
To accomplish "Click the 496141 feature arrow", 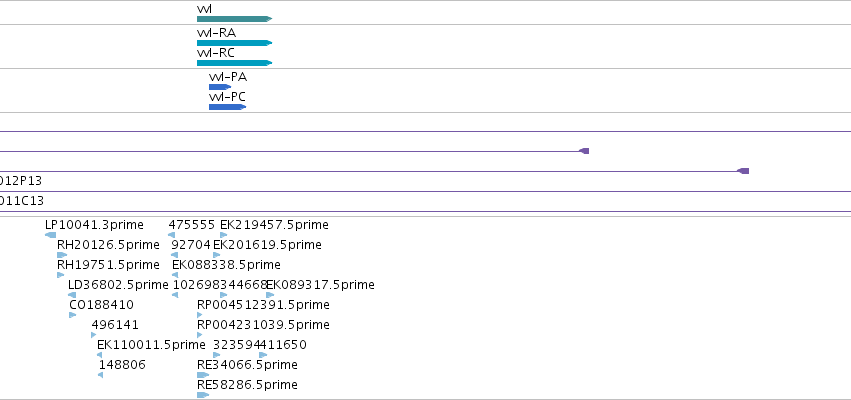I will tap(94, 335).
